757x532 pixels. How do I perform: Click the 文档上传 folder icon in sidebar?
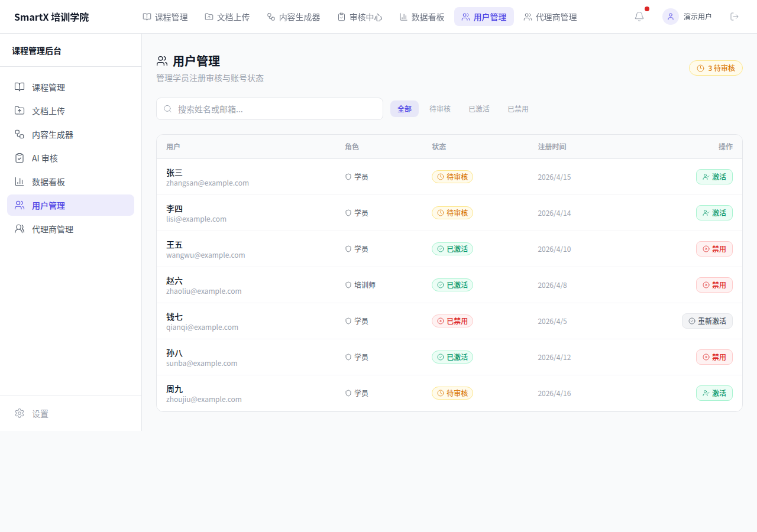pos(20,111)
